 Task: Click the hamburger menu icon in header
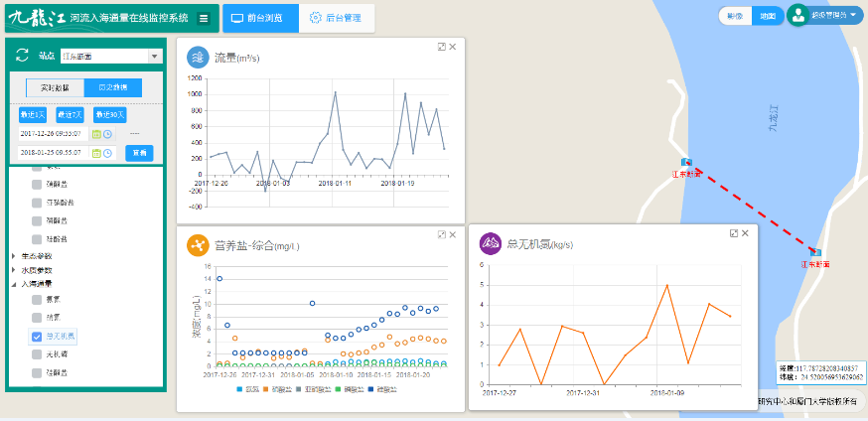pyautogui.click(x=204, y=18)
